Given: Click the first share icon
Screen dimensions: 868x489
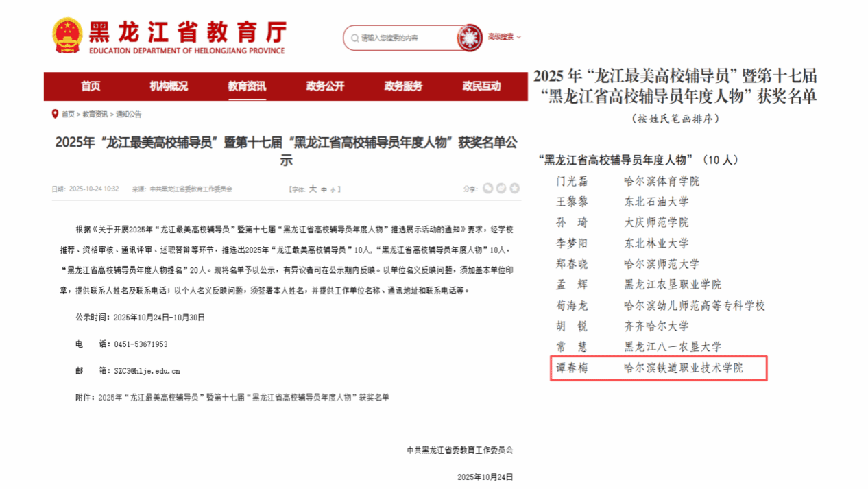Looking at the screenshot, I should (487, 189).
